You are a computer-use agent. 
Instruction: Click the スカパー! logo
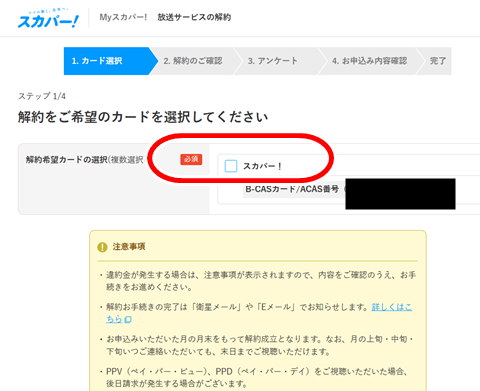coord(48,19)
